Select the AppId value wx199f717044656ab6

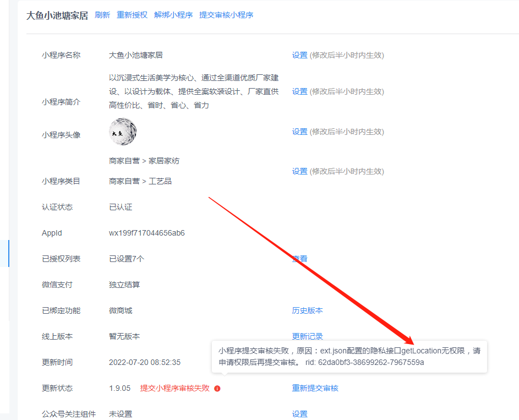146,233
